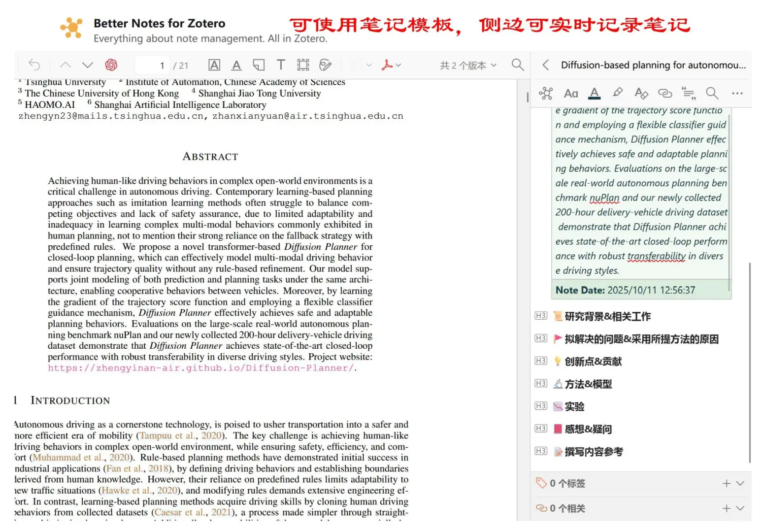
Task: Click the Note Date line in the note
Action: point(625,290)
